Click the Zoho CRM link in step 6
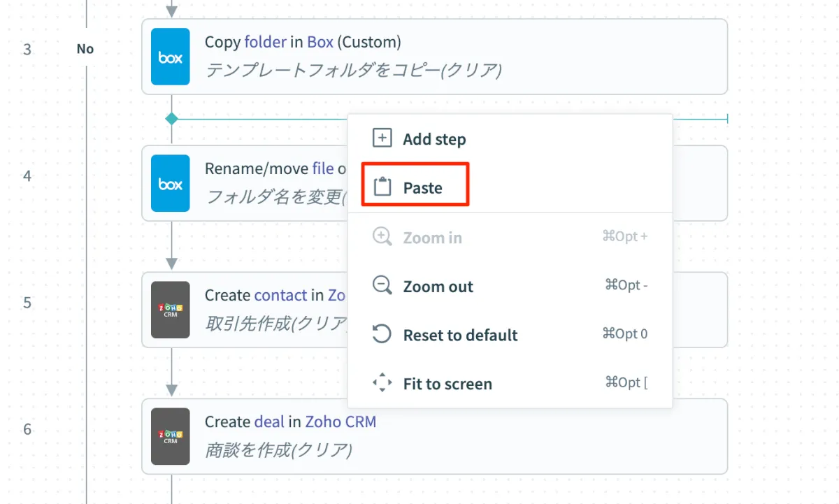839x504 pixels. [x=340, y=422]
